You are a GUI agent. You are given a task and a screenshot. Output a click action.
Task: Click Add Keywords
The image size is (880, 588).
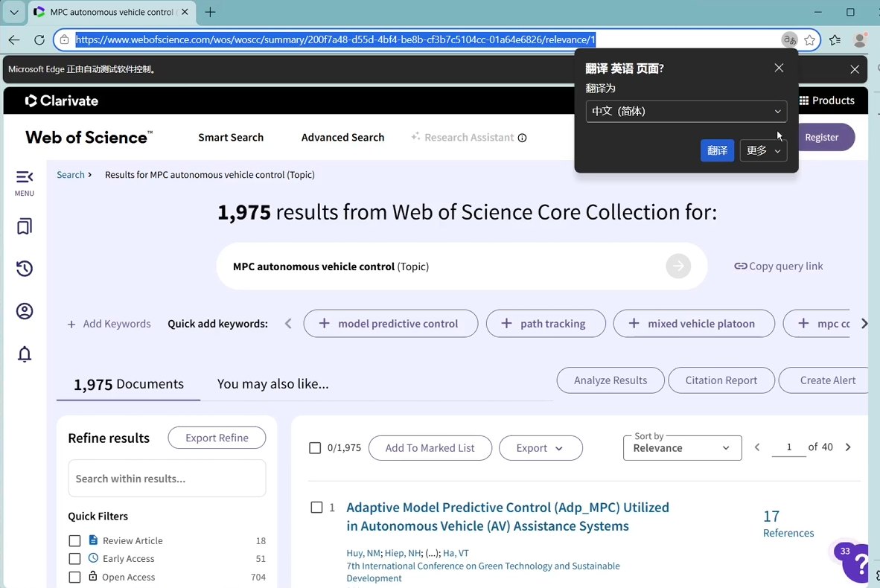109,324
